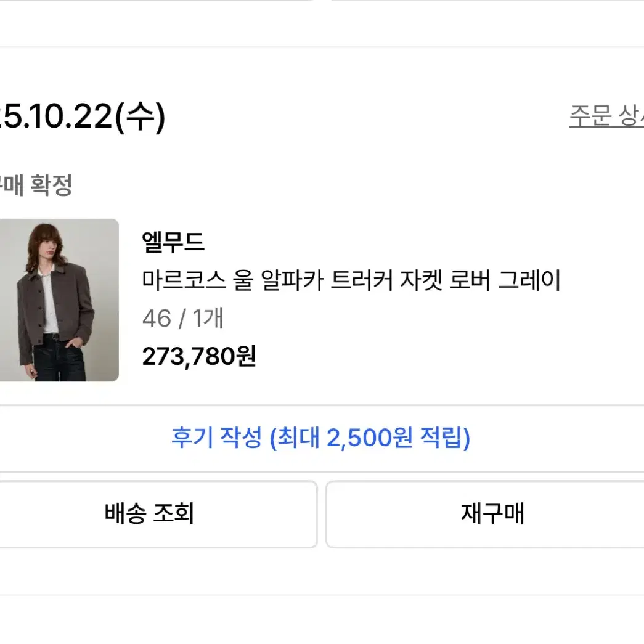Viewport: 644px width, 644px height.
Task: Select the 엘무드 brand name
Action: pos(173,242)
